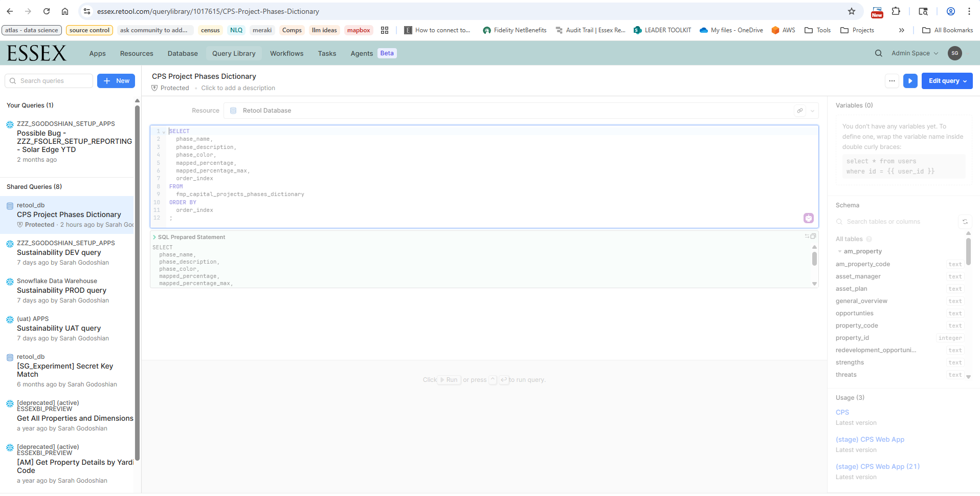Click the AI assistant robot icon in editor
Screen dimensions: 980x496
pyautogui.click(x=808, y=218)
